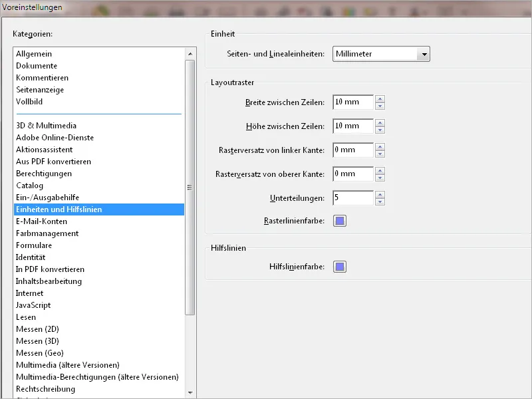Open the Seiten- und Linealeinheiten dropdown
Screen dimensions: 532x399
pos(381,54)
